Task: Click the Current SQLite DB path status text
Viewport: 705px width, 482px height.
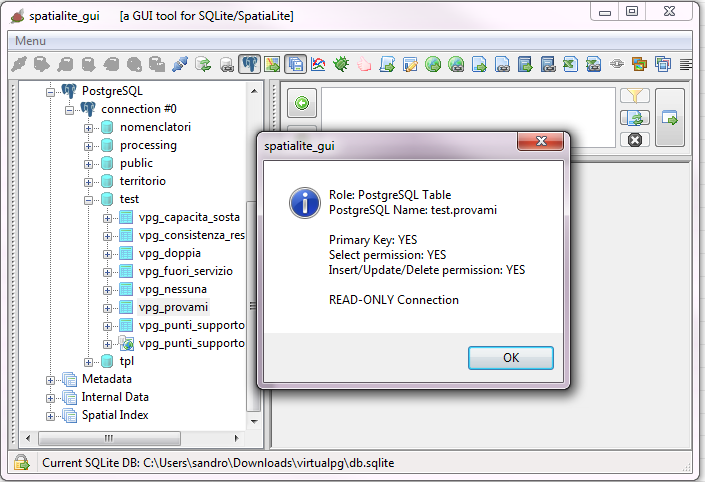Action: pos(218,463)
